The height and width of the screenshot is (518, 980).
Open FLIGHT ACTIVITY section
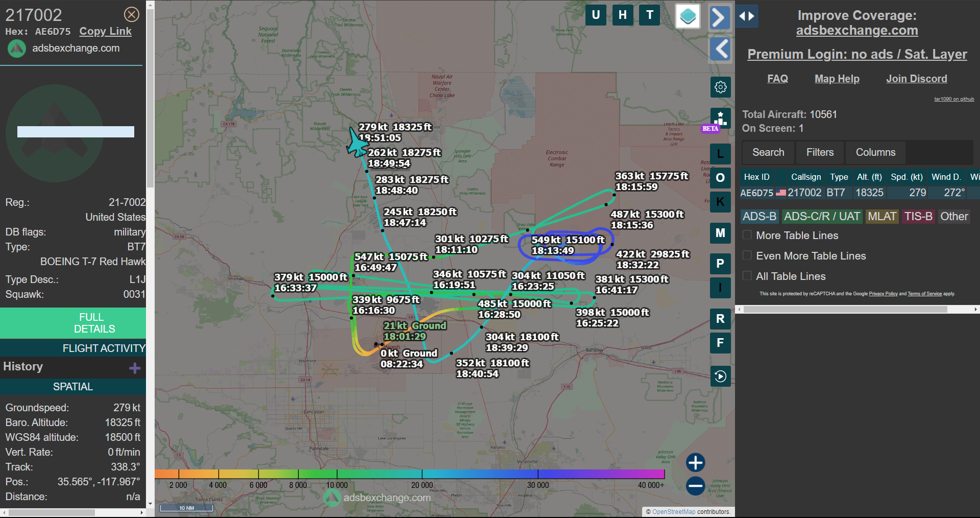click(73, 348)
